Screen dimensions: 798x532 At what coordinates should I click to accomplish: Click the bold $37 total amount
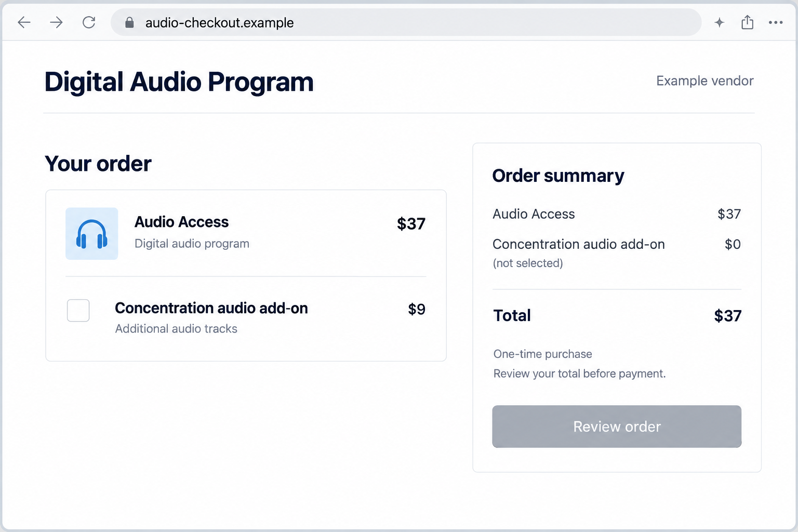[x=727, y=316]
